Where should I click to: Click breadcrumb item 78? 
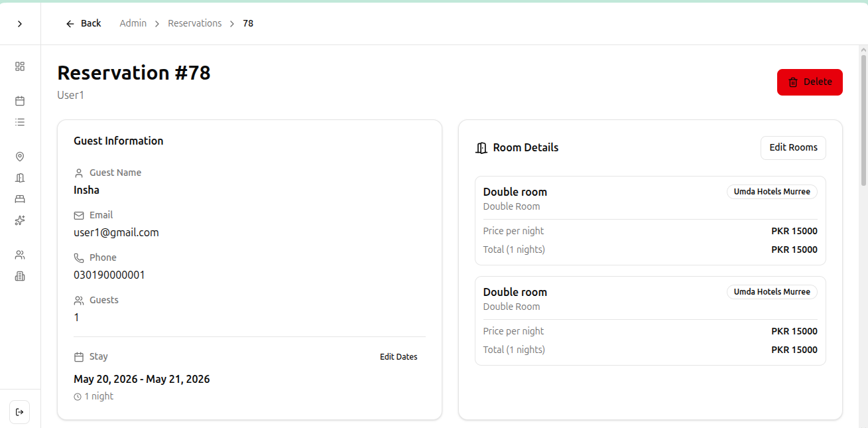click(248, 23)
